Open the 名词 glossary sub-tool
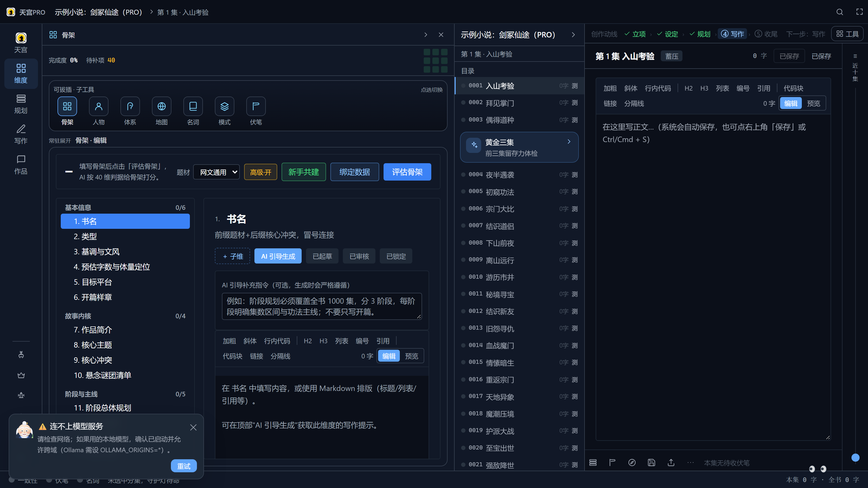Viewport: 868px width, 488px height. (x=193, y=106)
